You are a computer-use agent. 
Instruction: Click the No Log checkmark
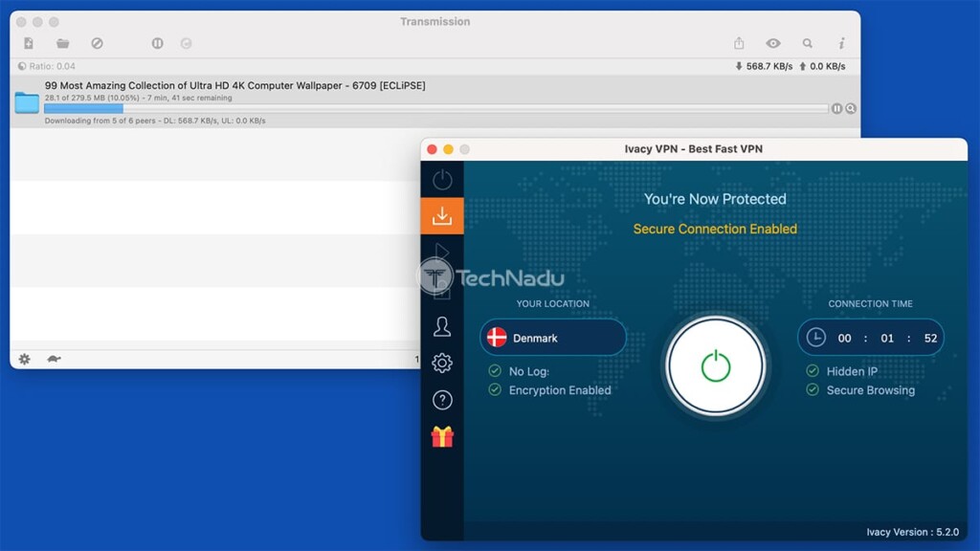pos(495,371)
